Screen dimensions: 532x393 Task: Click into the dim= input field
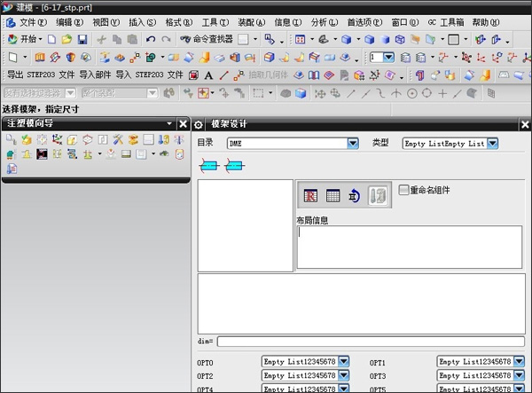tap(370, 341)
